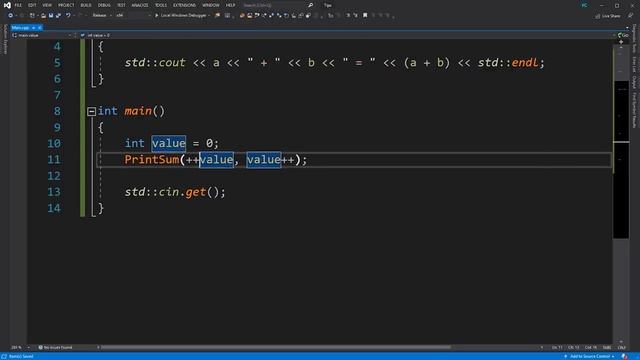Click line number 10 in the gutter

click(53, 143)
